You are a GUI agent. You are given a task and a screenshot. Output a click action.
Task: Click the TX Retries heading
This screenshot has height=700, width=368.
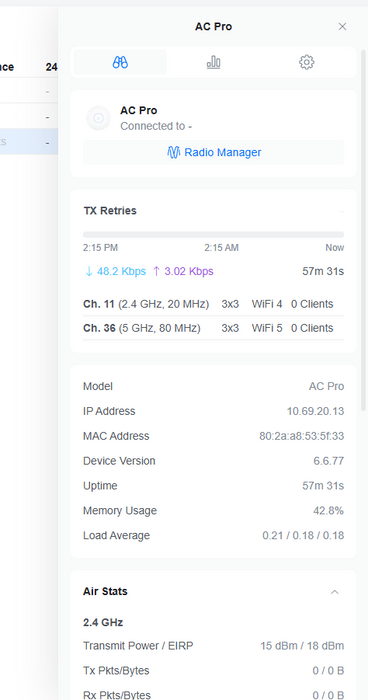[110, 211]
